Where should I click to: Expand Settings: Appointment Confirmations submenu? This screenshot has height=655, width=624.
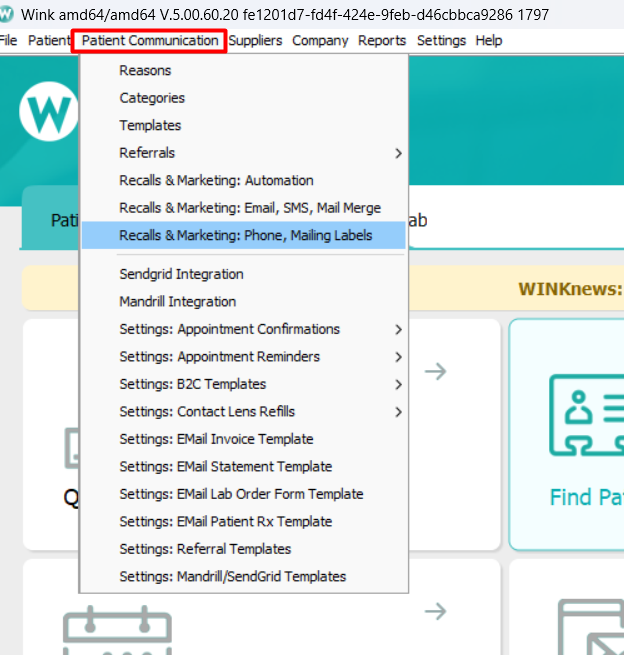244,329
